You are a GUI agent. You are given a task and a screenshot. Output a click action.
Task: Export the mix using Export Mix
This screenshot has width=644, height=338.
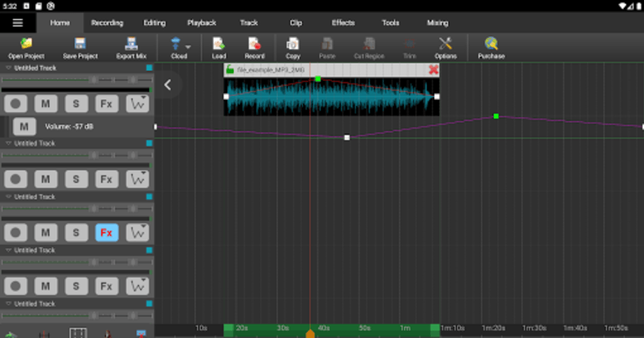point(130,47)
